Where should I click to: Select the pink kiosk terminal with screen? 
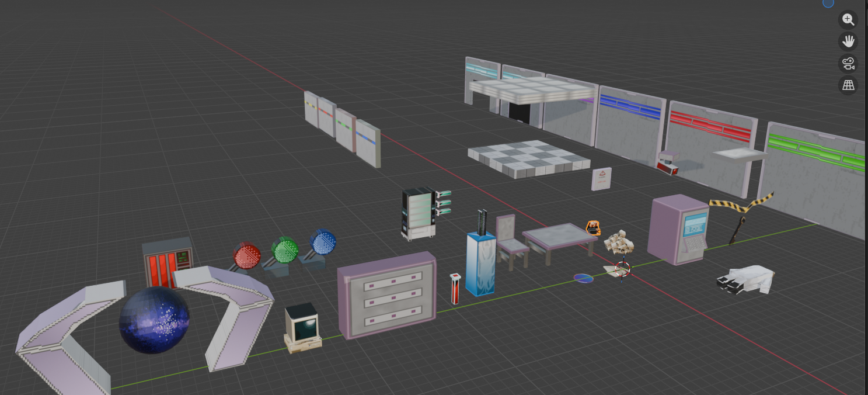point(679,230)
